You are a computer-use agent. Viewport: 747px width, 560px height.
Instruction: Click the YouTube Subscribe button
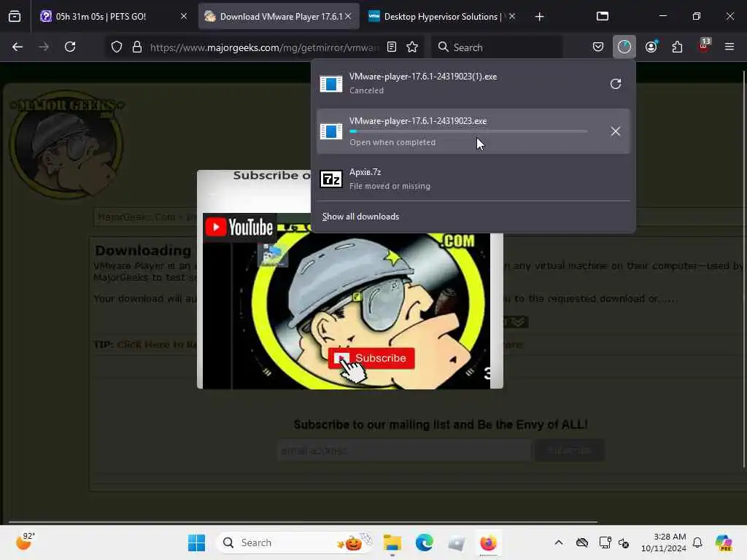371,358
